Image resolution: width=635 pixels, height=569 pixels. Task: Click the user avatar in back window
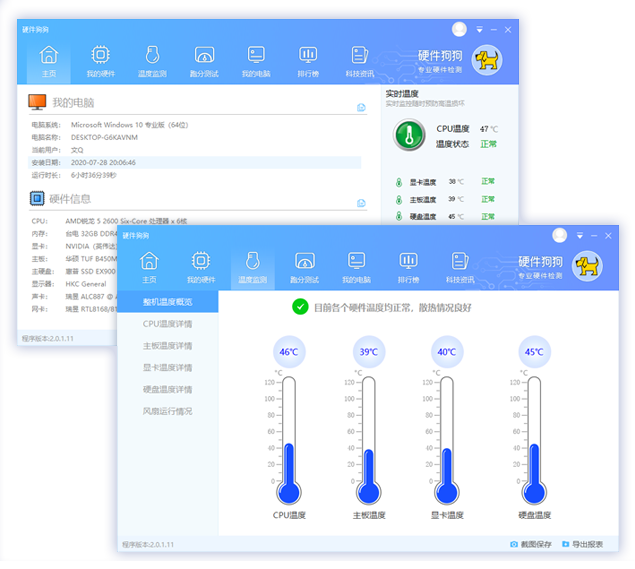pyautogui.click(x=459, y=29)
